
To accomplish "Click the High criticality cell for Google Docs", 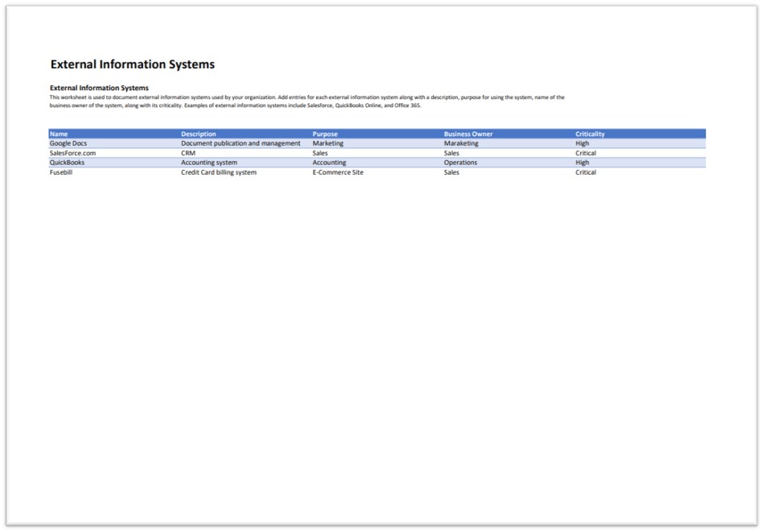I will (x=582, y=143).
